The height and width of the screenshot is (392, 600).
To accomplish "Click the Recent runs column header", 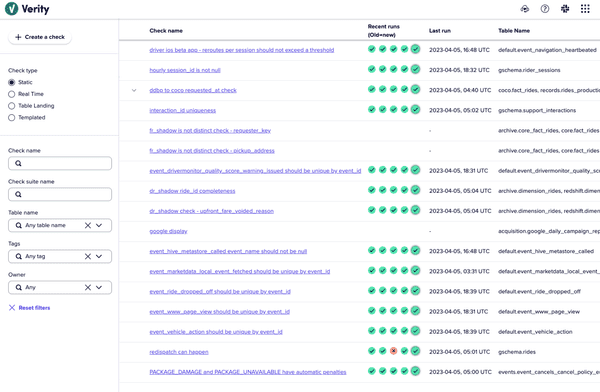I will coord(383,31).
